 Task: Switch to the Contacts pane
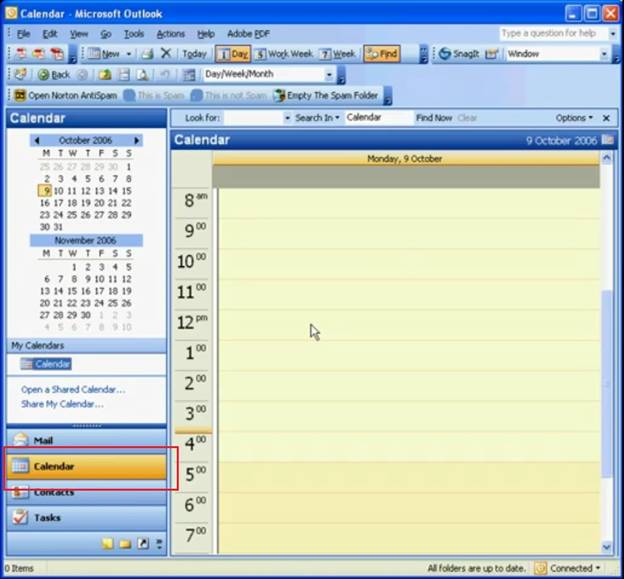[x=86, y=492]
